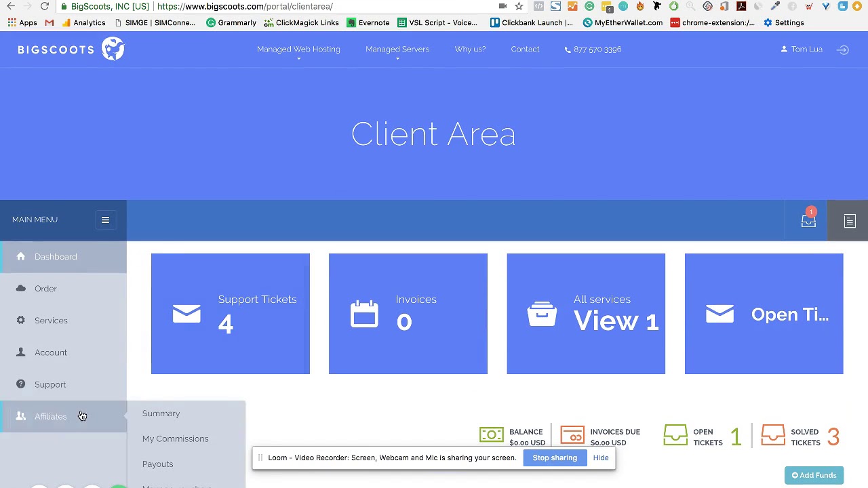Choose Payouts in the Affiliates submenu
868x488 pixels.
click(157, 464)
